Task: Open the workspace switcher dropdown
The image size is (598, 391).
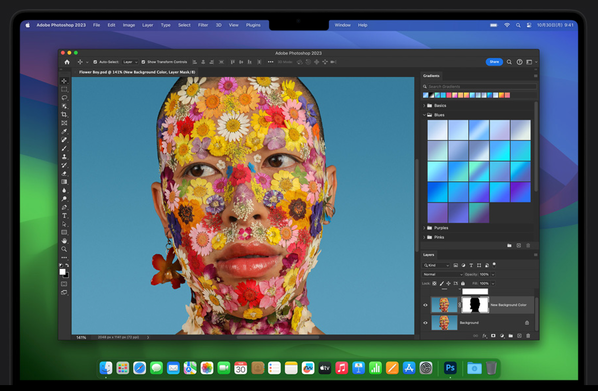Action: (531, 62)
